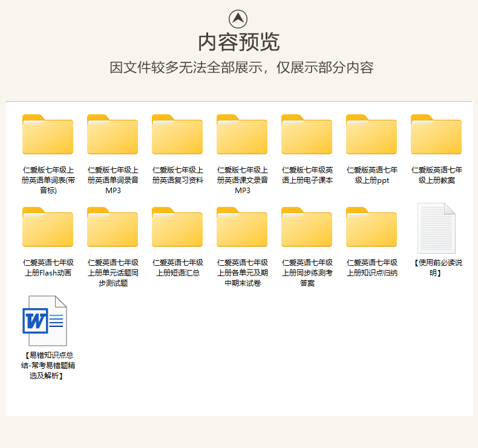Click label 仁爱英语七年级上册各单元及期中期末试卷

point(243,273)
